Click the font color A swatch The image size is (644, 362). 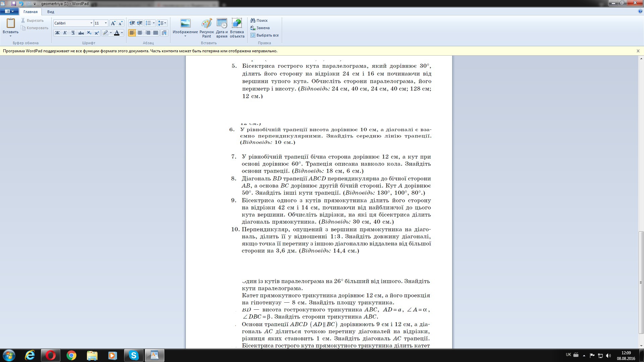117,33
